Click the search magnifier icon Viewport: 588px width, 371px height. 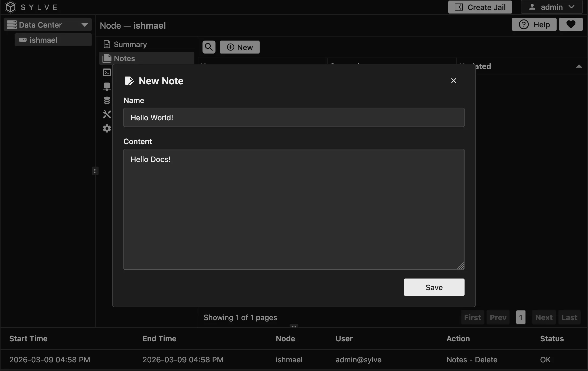pyautogui.click(x=209, y=47)
